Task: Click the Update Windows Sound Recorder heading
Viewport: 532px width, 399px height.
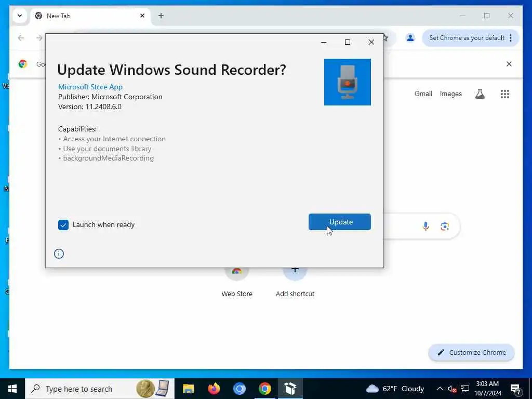Action: 171,70
